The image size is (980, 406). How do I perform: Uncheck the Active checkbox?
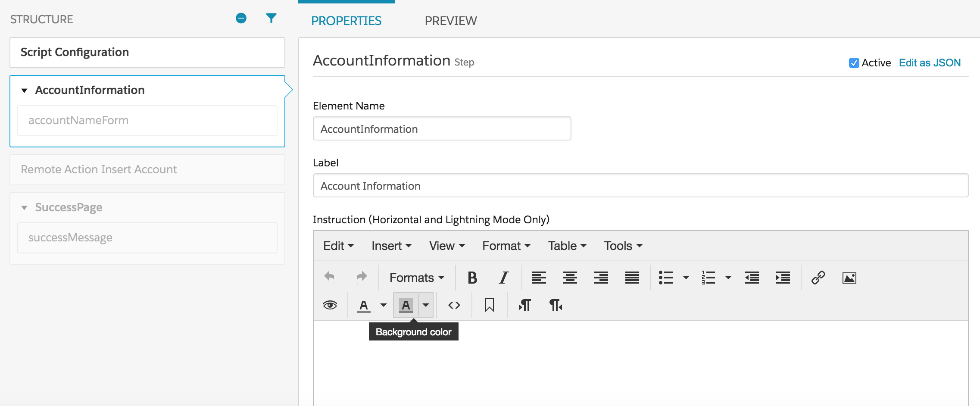tap(854, 63)
